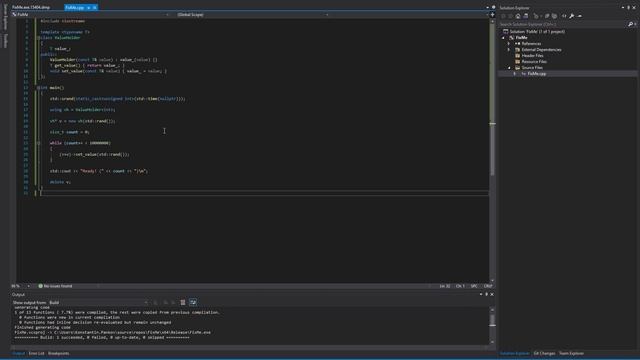Click the Solution Explorer Back arrow icon
The width and height of the screenshot is (640, 360).
503,16
